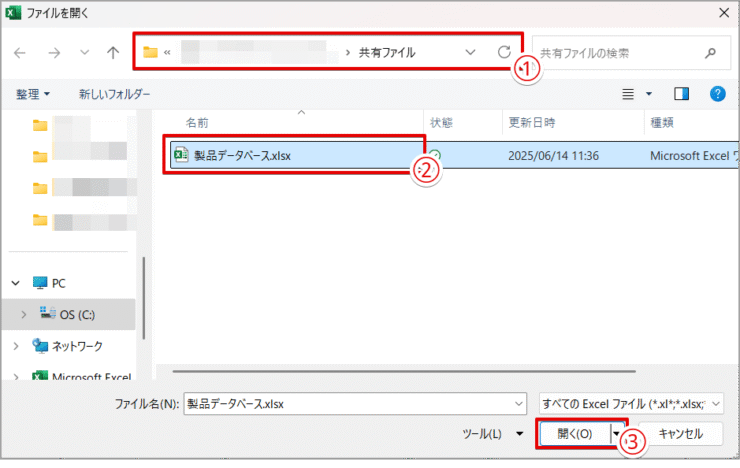
Task: Open the recent locations chevron
Action: coord(84,52)
